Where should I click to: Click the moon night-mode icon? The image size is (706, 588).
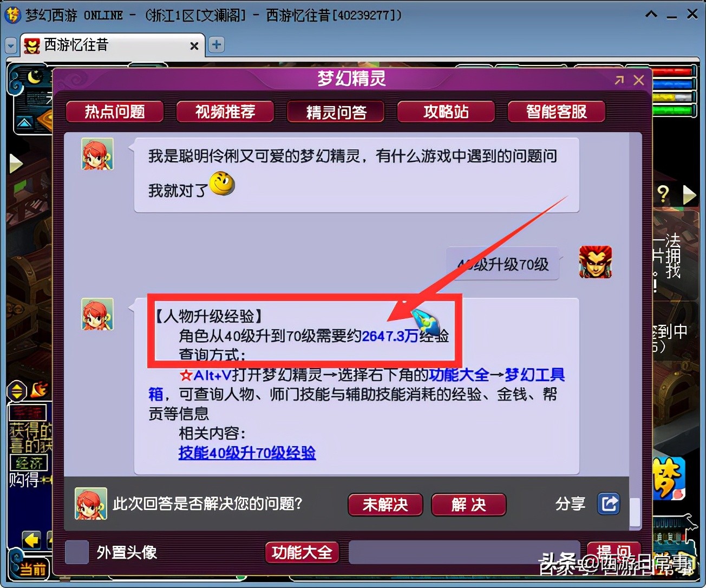click(36, 76)
